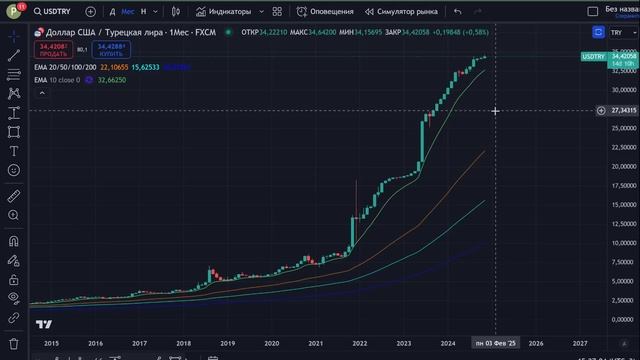Activate the zoom in tool
640x360 pixels.
point(14,215)
